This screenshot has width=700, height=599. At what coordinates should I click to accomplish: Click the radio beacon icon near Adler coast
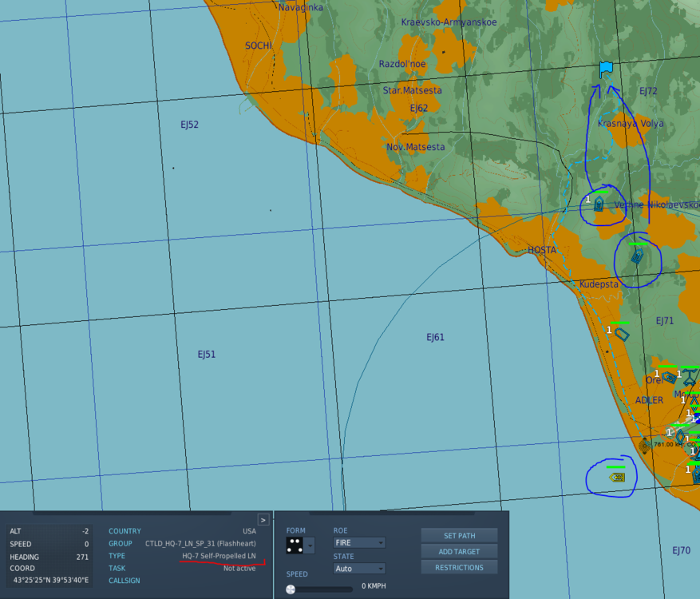pyautogui.click(x=645, y=445)
